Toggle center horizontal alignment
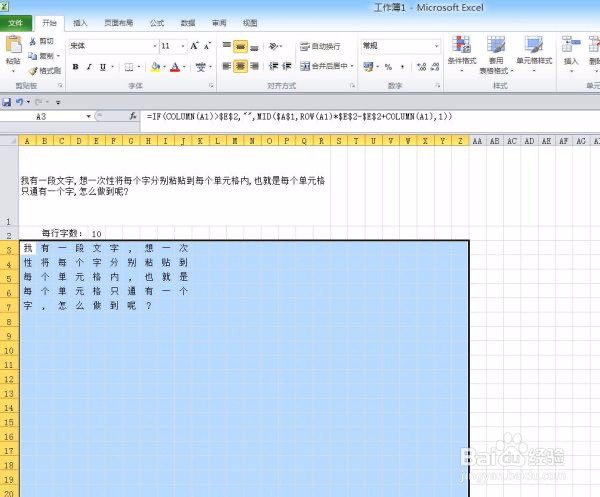 pyautogui.click(x=240, y=66)
